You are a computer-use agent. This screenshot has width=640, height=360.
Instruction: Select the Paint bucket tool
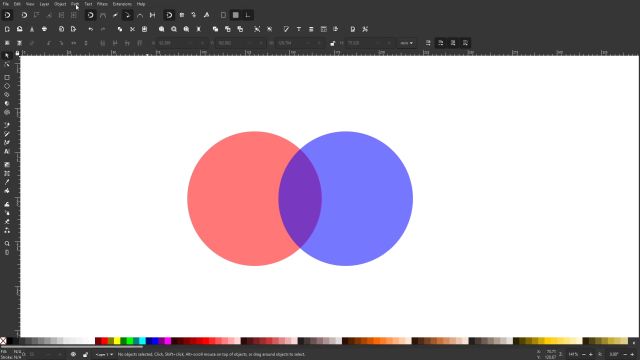[7, 191]
